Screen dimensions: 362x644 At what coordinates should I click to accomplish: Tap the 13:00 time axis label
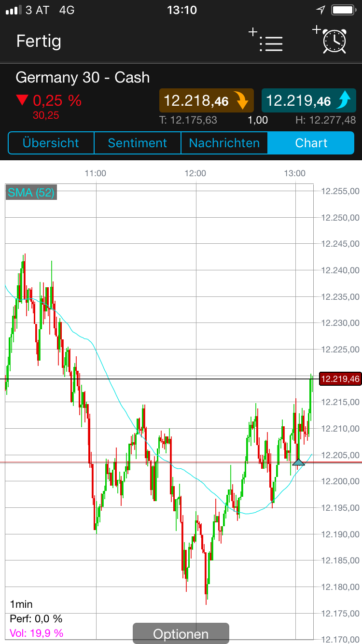(295, 173)
